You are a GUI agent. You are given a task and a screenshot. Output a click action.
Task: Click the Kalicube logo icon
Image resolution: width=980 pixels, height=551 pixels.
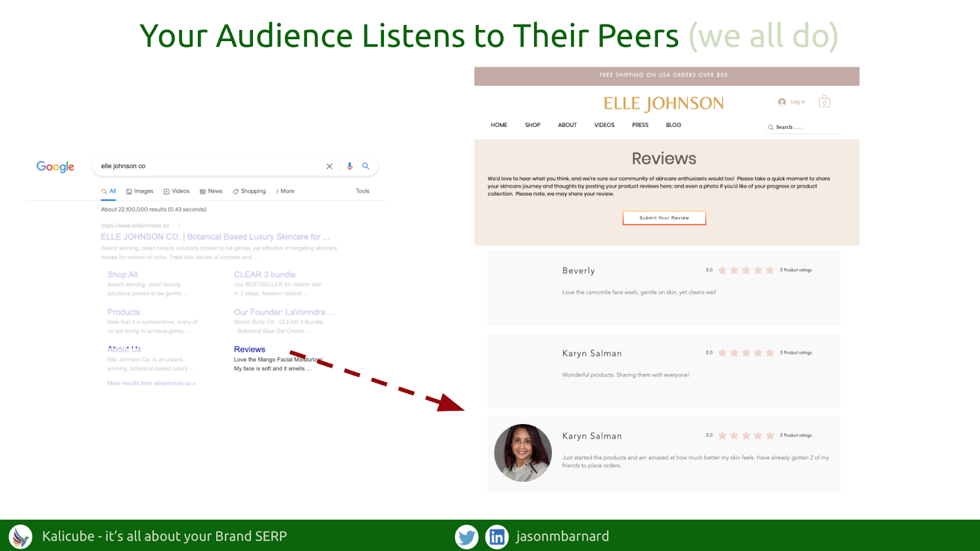coord(20,537)
